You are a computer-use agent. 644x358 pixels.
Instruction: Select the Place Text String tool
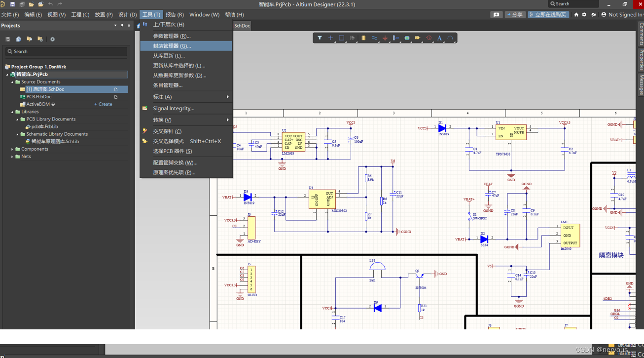(x=439, y=38)
